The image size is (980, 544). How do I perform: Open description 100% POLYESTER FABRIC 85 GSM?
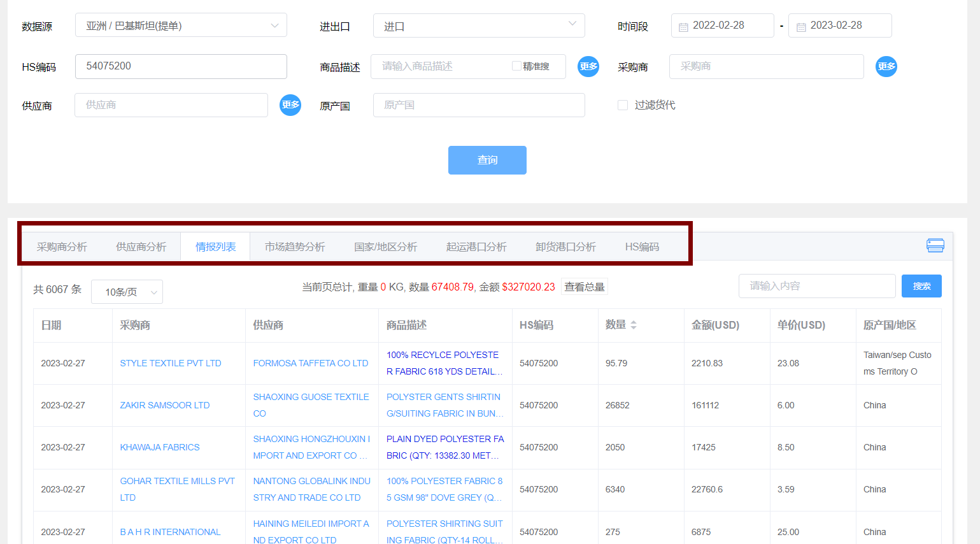click(x=444, y=489)
